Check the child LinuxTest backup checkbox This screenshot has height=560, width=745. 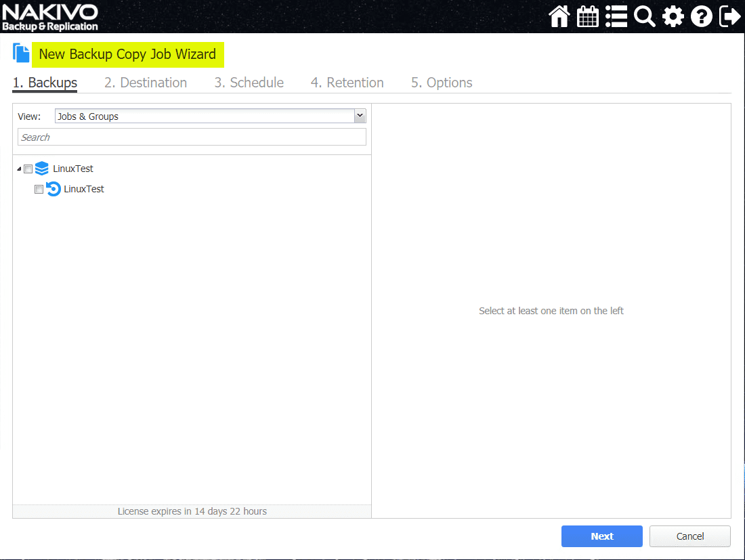[x=39, y=189]
